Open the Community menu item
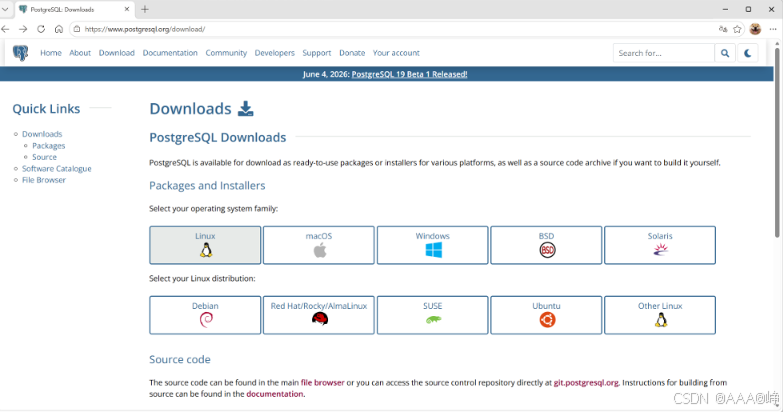 tap(226, 53)
